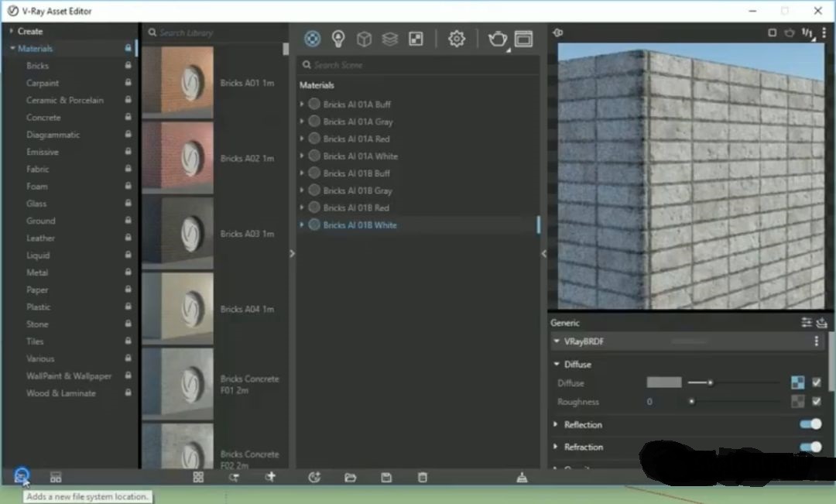Screen dimensions: 836x504
Task: Collapse the Diffuse parameters section
Action: point(557,365)
